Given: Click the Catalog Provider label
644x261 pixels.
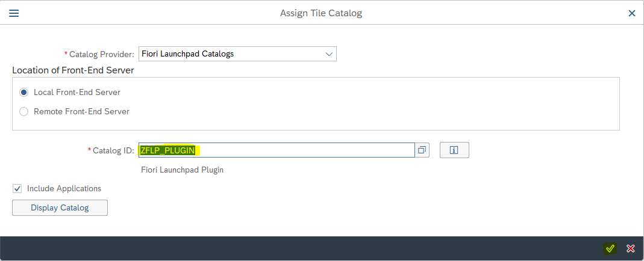Looking at the screenshot, I should (101, 54).
